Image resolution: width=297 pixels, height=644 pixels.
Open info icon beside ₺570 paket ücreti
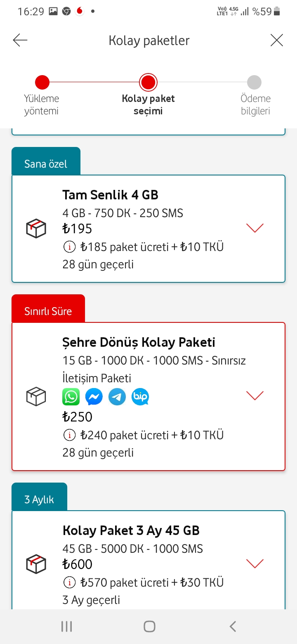[69, 582]
